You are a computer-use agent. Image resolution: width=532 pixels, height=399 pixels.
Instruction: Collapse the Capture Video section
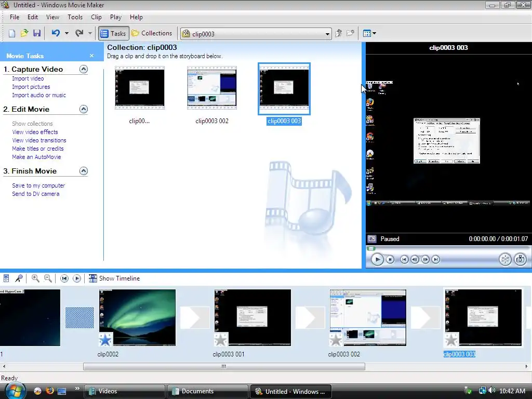pos(84,69)
